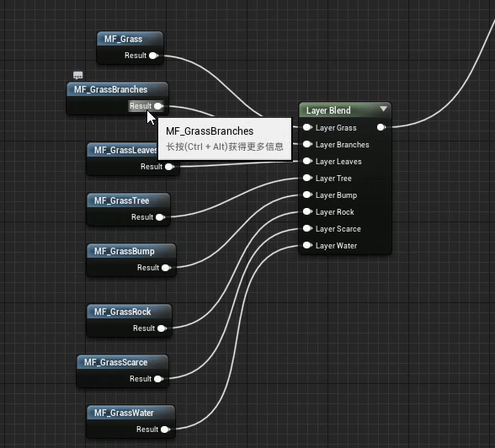Select the MF_GrassWater node title

[124, 413]
